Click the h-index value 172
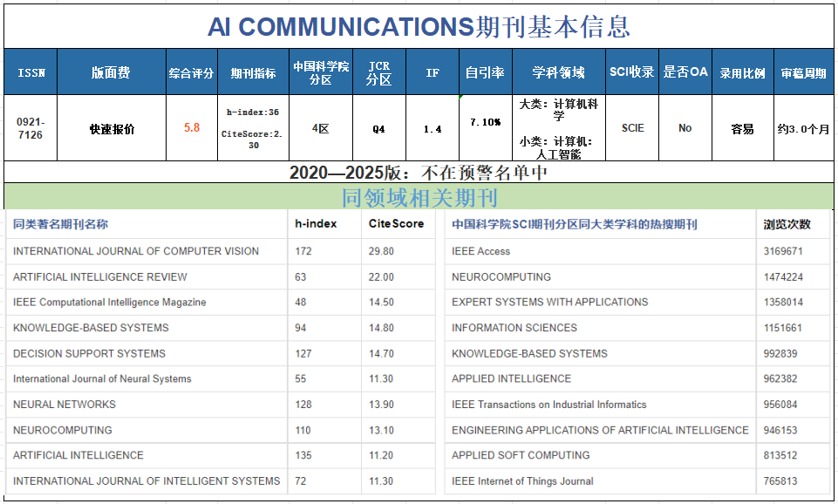 [303, 251]
